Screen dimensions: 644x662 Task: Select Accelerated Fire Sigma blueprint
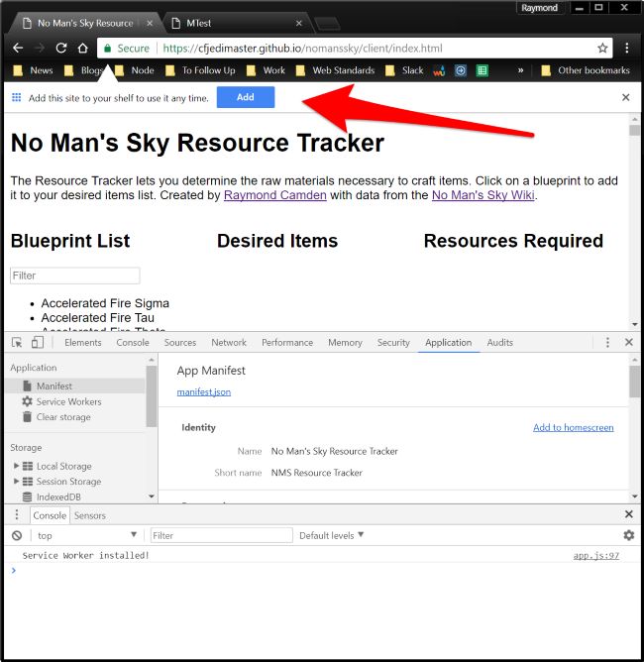pos(105,303)
